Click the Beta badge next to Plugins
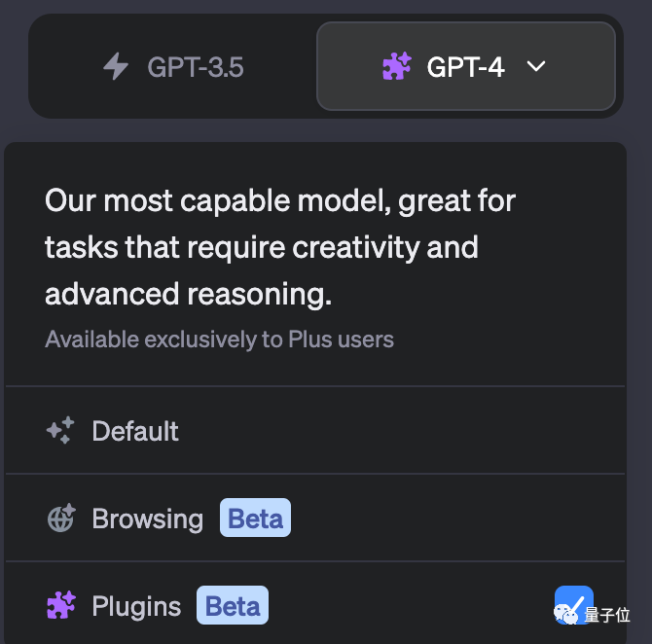This screenshot has height=644, width=652. coord(233,605)
